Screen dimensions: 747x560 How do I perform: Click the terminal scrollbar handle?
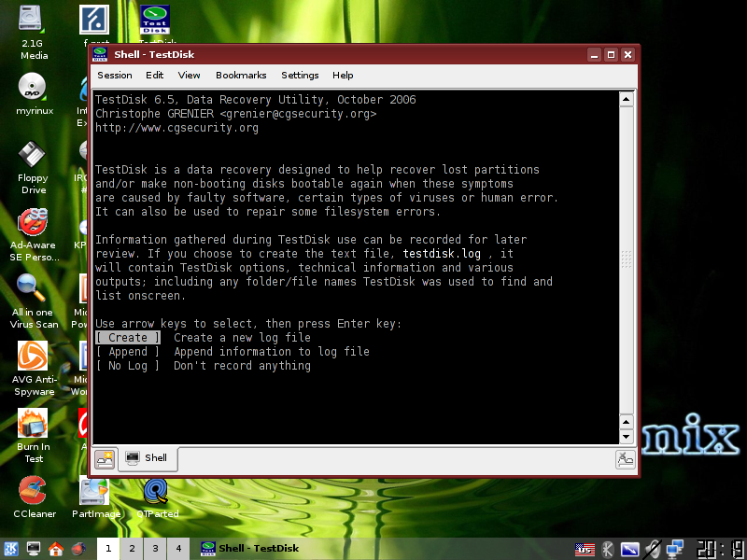tap(626, 260)
